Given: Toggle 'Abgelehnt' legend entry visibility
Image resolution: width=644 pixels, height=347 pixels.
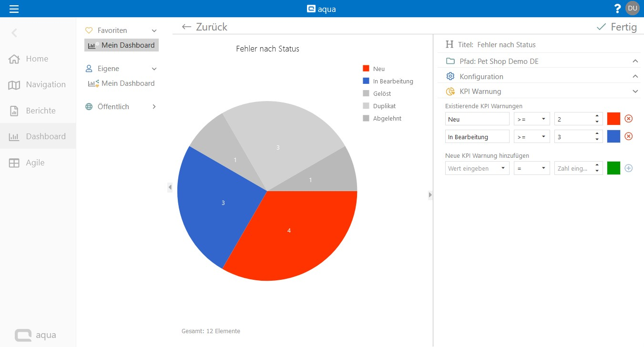Looking at the screenshot, I should coord(387,119).
